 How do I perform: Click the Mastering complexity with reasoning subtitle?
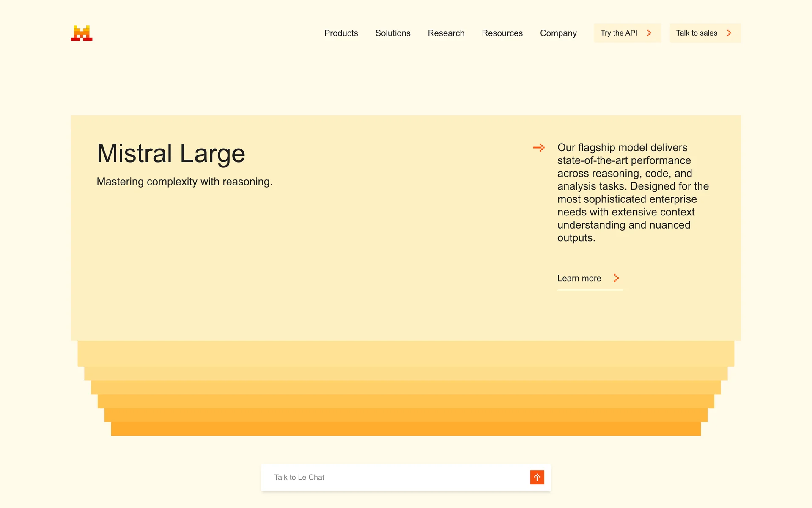pos(184,182)
